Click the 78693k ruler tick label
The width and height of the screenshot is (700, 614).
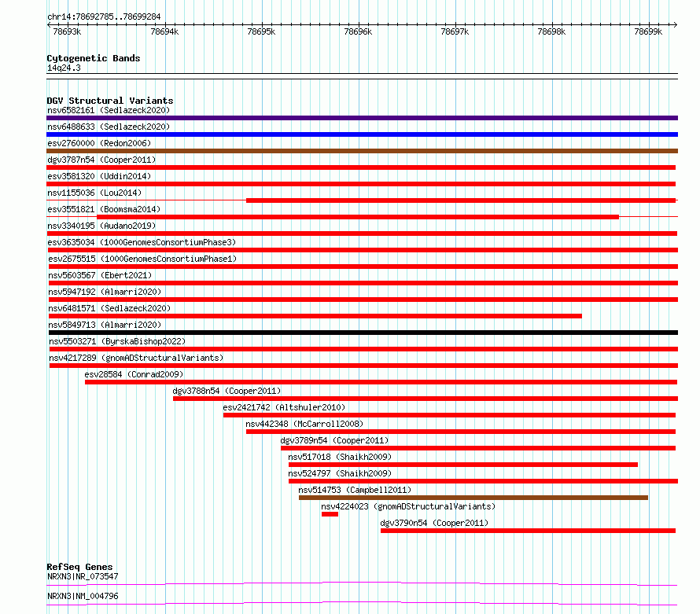[x=67, y=31]
